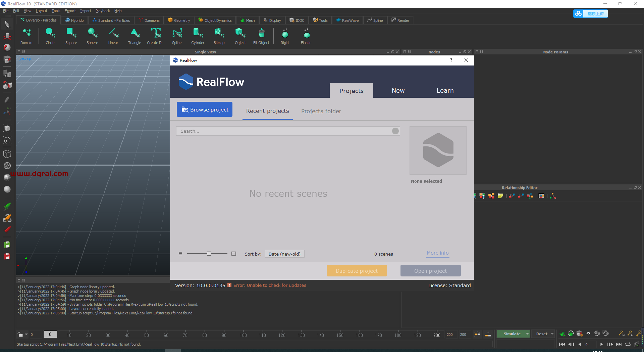Image resolution: width=644 pixels, height=352 pixels.
Task: Jump to last frame in playback controls
Action: (619, 344)
